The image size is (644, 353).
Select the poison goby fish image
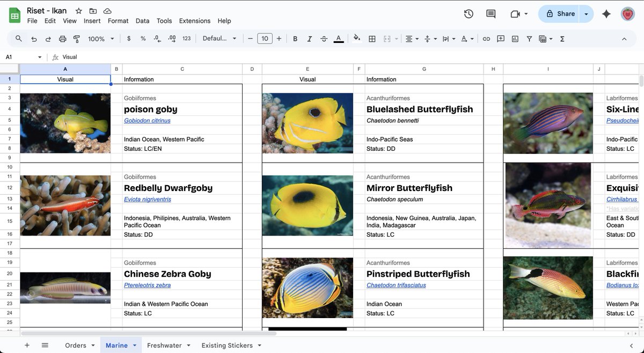coord(65,123)
